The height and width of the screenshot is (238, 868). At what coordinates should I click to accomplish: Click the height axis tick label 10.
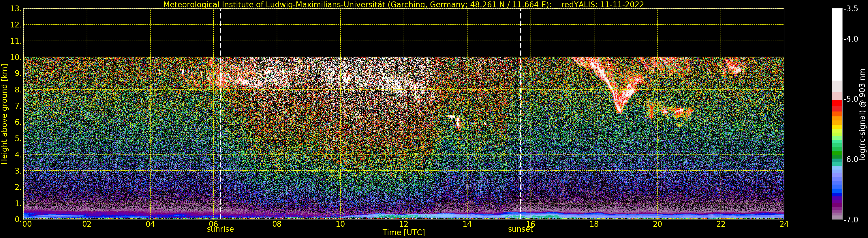tap(16, 57)
